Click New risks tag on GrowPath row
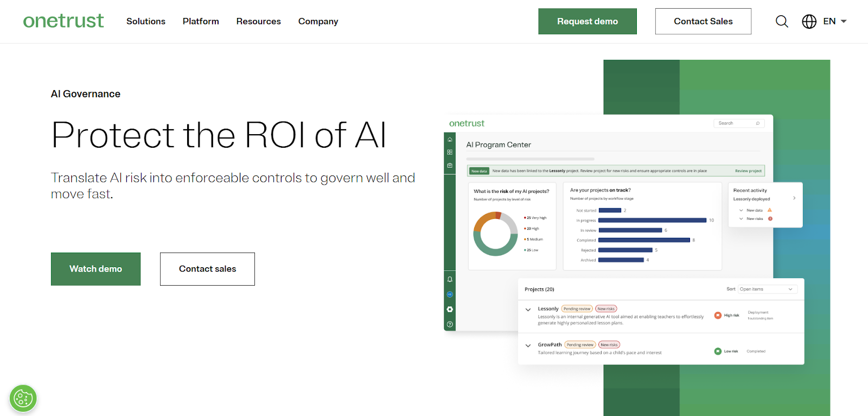 click(x=609, y=344)
